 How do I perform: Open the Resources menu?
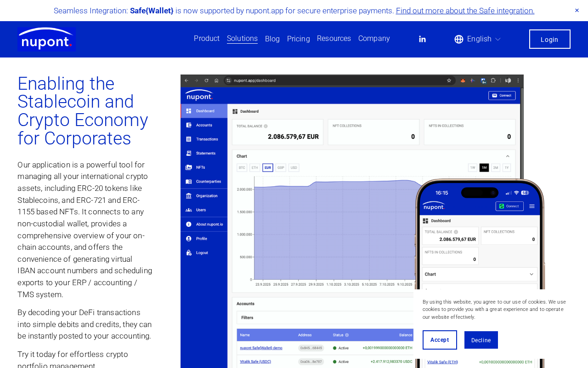pyautogui.click(x=334, y=39)
